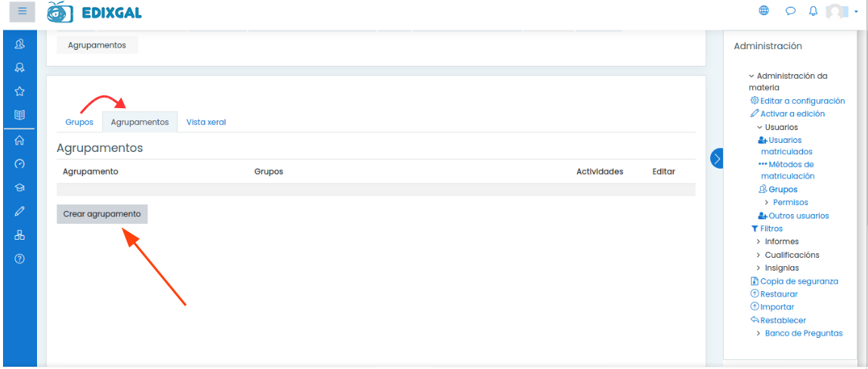Click the pencil icon in sidebar
The width and height of the screenshot is (868, 369).
point(20,211)
